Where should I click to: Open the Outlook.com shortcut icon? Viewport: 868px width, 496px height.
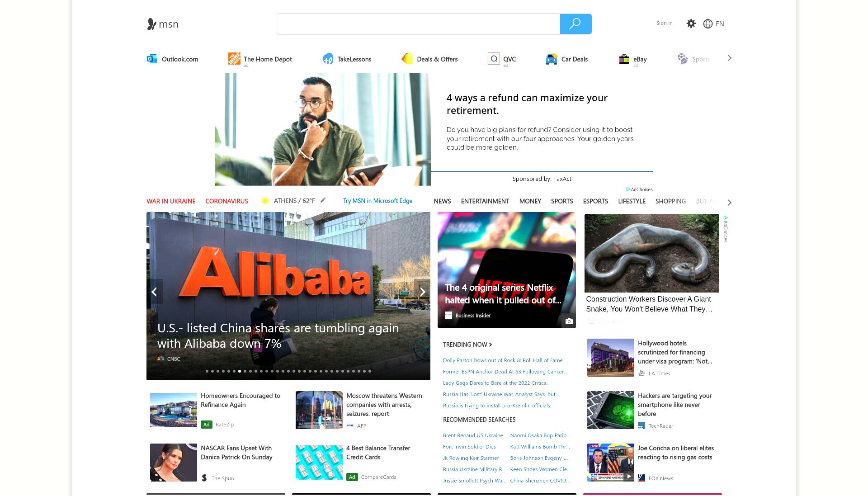tap(152, 59)
